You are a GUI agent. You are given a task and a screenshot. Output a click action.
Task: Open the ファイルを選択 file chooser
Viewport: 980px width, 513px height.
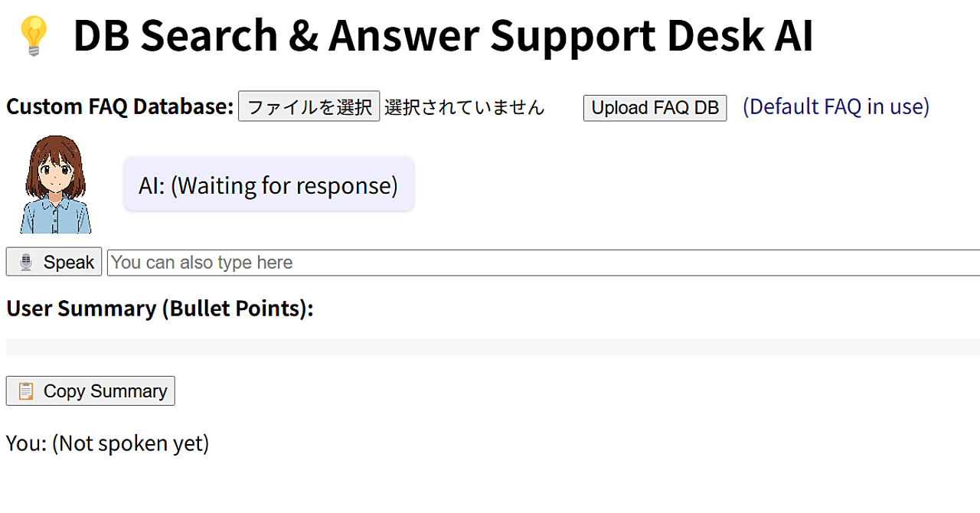309,107
